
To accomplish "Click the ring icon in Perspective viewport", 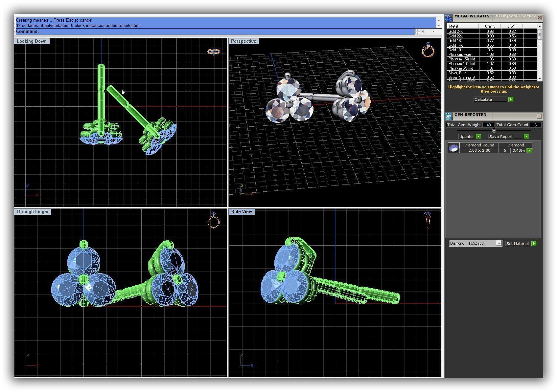I will click(428, 50).
